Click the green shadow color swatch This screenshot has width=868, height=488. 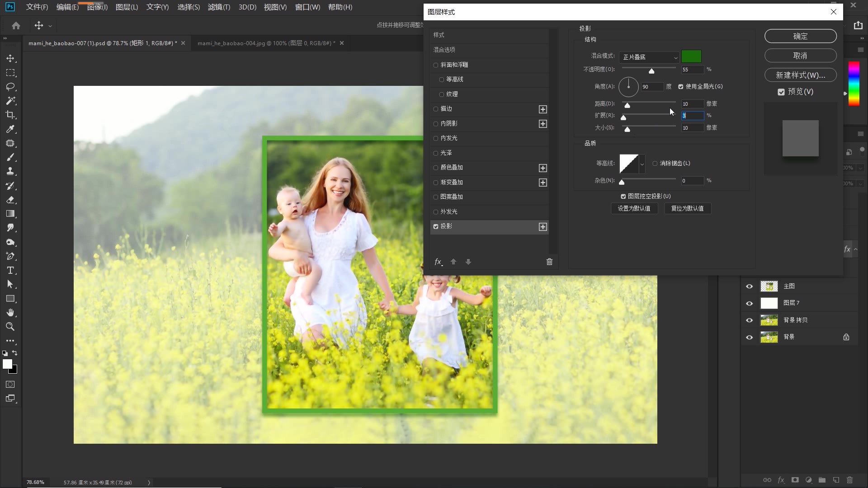[691, 56]
